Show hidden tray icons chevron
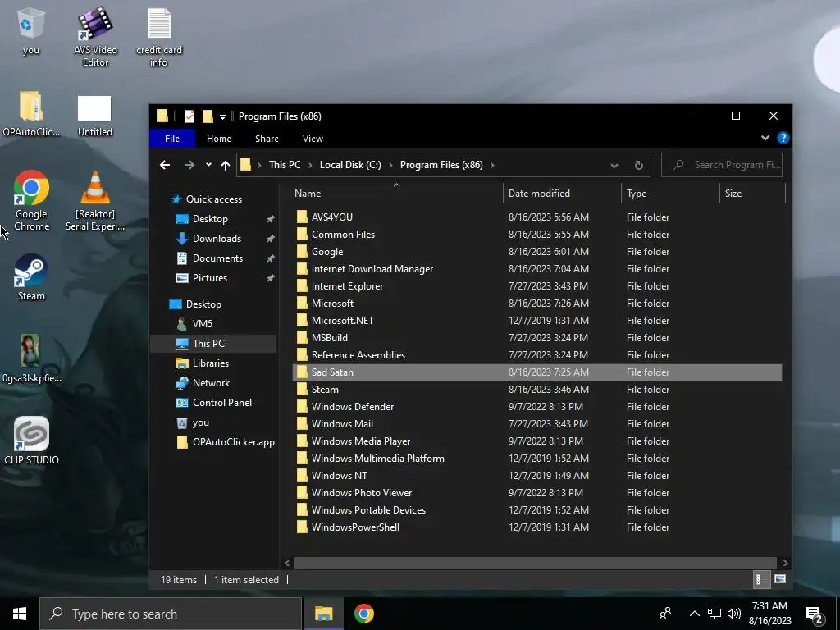Screen dimensions: 840x630 click(694, 614)
